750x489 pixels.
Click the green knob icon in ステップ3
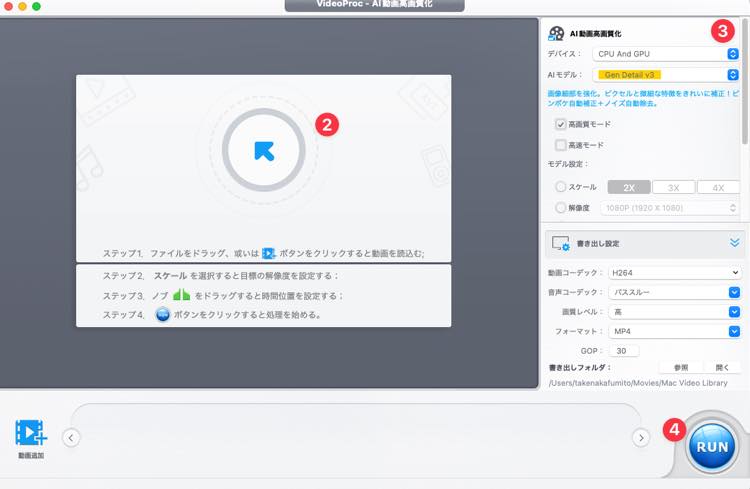(181, 294)
